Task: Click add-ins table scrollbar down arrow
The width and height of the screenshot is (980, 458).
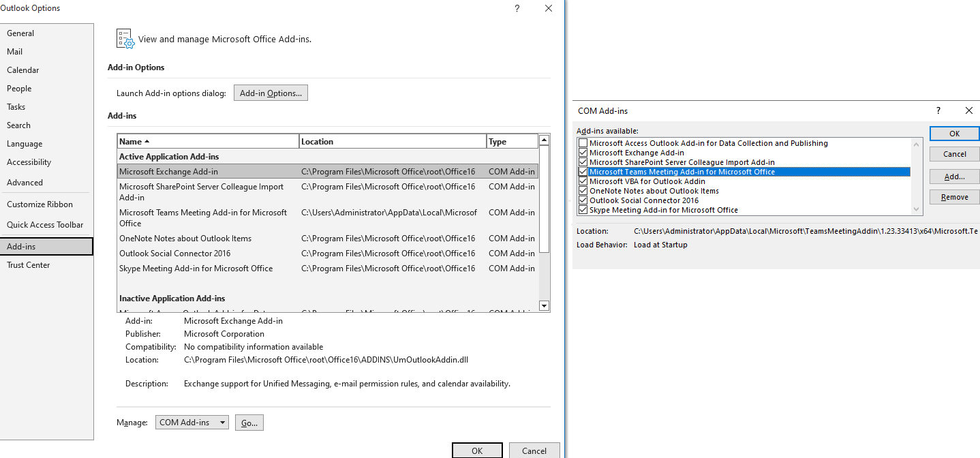Action: pos(544,306)
